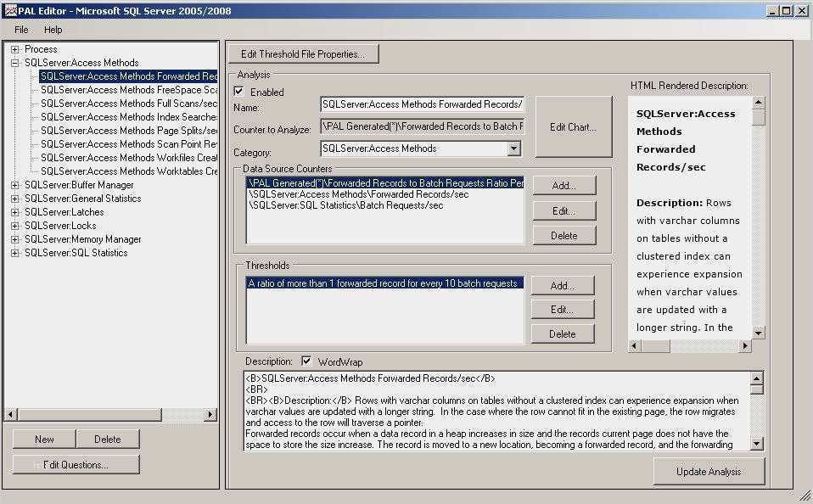Click the Edit Questions button

[x=76, y=465]
